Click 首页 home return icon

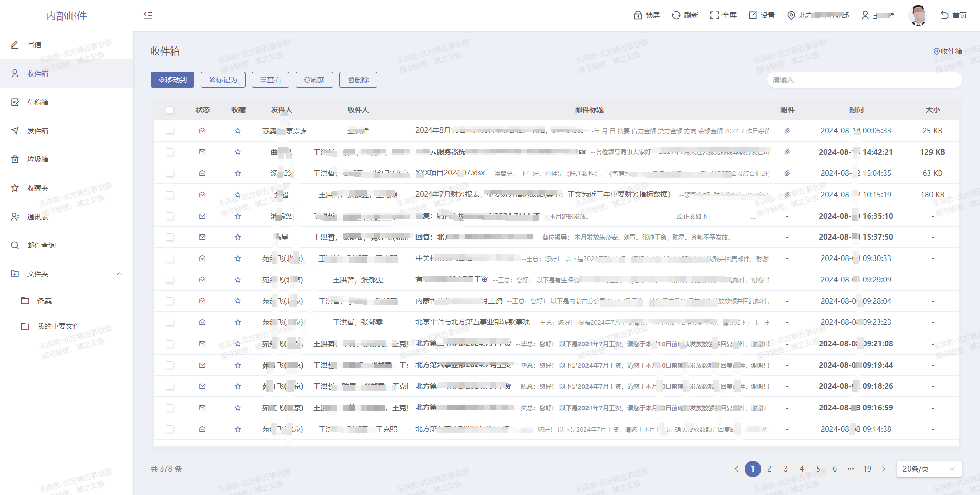[x=945, y=15]
